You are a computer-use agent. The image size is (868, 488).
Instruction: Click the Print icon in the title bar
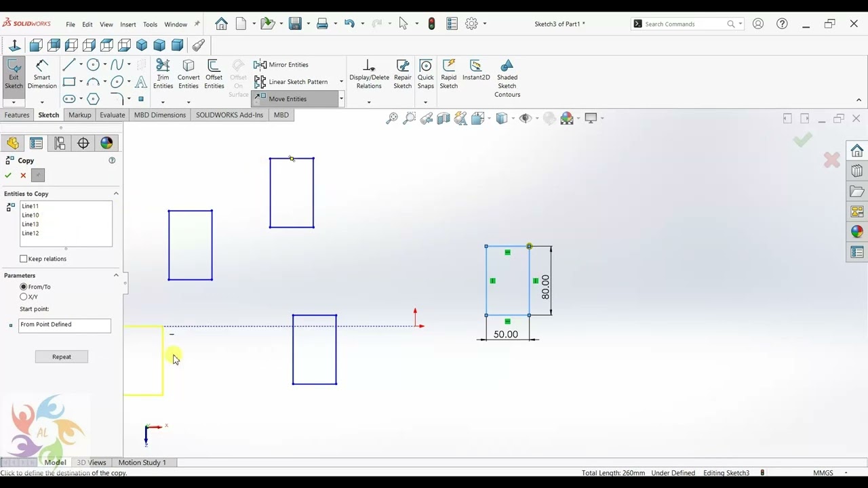pyautogui.click(x=322, y=24)
